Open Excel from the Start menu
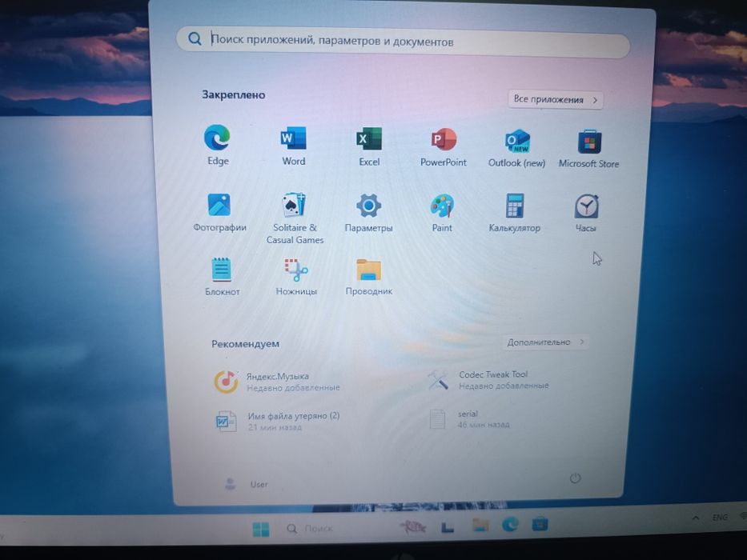The height and width of the screenshot is (560, 747). click(369, 146)
